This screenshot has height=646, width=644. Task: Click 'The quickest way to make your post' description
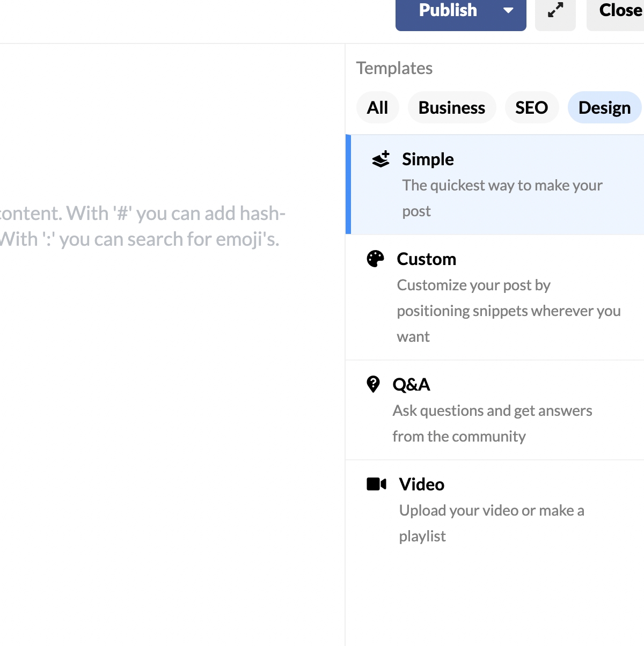(502, 198)
